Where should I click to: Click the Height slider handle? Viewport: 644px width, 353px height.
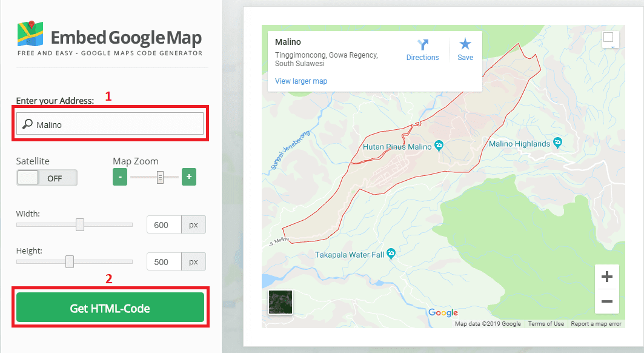coord(70,261)
